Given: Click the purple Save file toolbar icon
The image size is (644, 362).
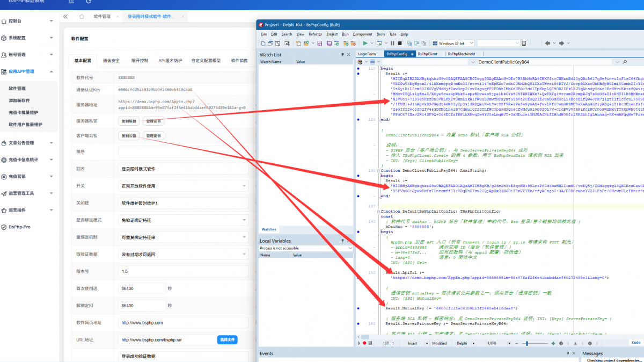Looking at the screenshot, I should [319, 43].
